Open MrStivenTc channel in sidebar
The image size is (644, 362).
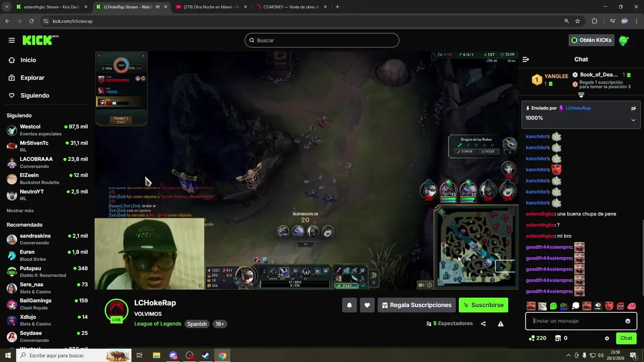pyautogui.click(x=47, y=146)
